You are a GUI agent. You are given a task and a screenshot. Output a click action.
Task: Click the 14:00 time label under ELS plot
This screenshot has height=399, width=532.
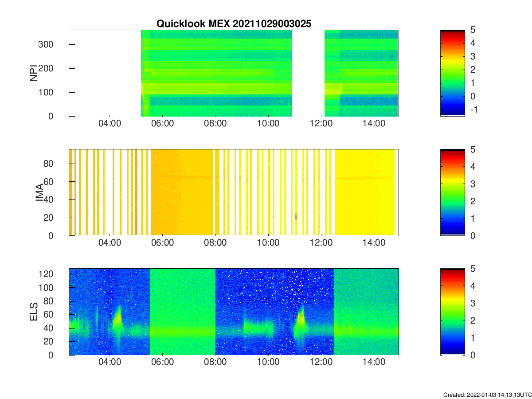(374, 363)
